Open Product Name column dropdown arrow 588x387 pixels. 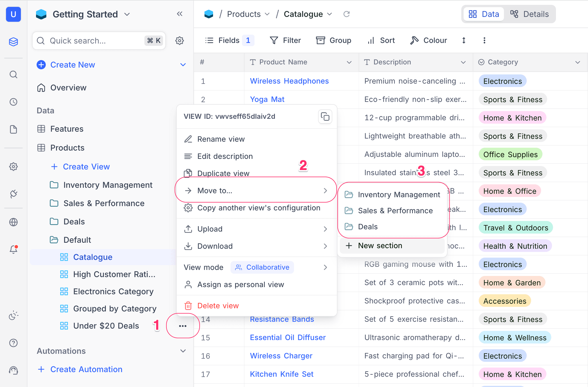[349, 62]
